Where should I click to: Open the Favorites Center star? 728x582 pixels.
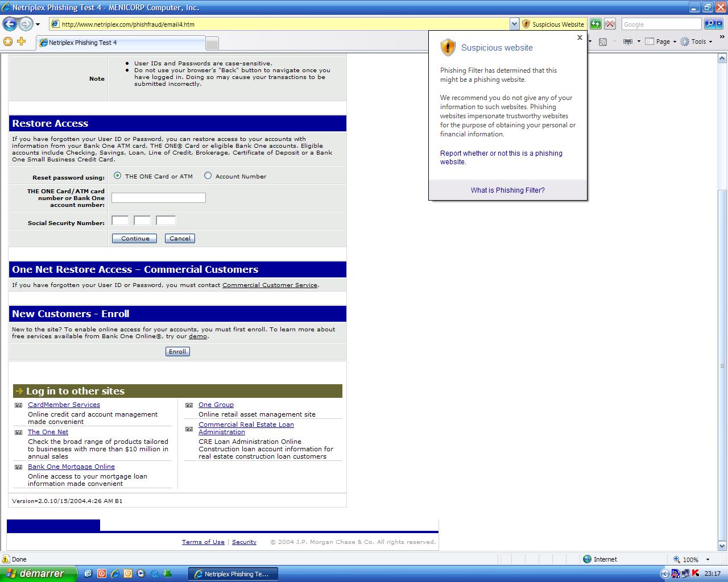pyautogui.click(x=8, y=41)
